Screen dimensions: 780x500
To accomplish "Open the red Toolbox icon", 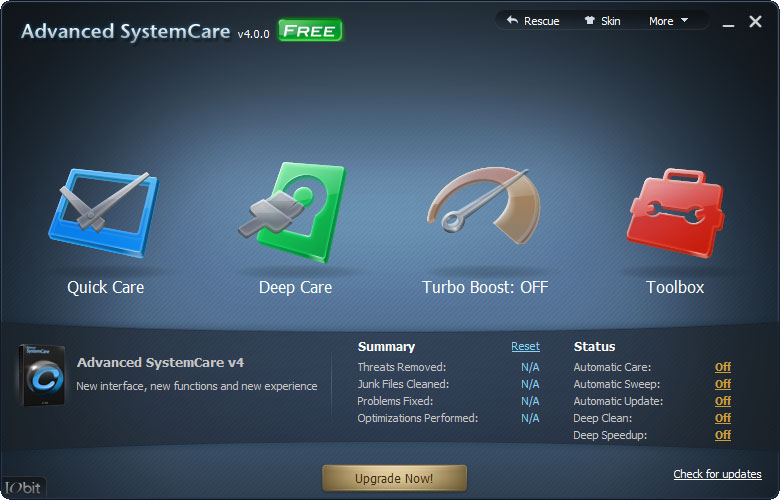I will coord(675,213).
